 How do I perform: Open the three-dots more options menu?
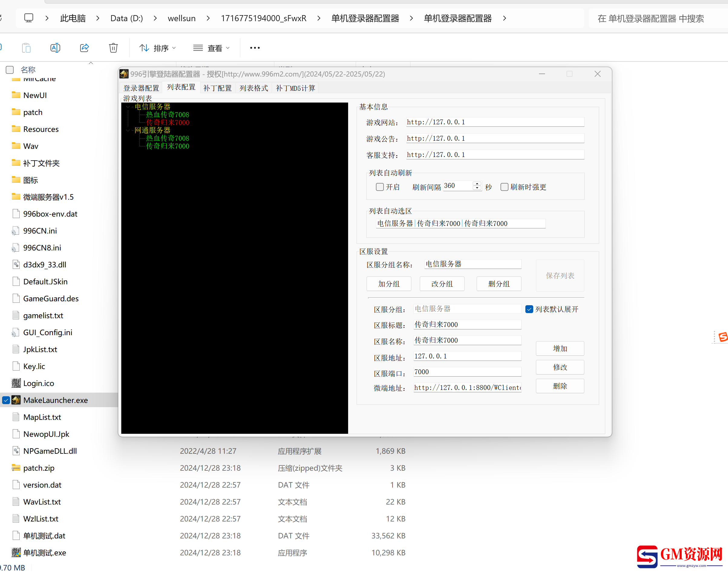(255, 48)
